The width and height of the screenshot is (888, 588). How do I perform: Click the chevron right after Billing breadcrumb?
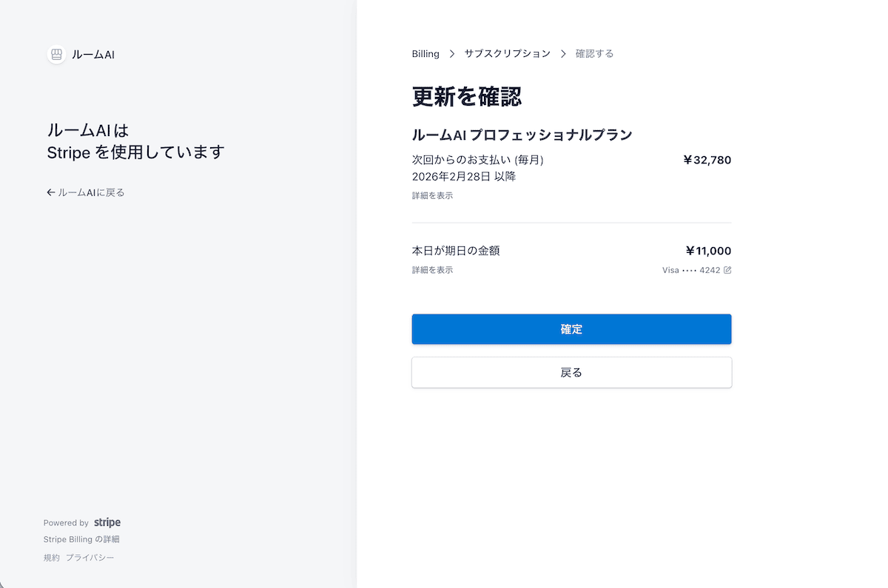pos(452,54)
